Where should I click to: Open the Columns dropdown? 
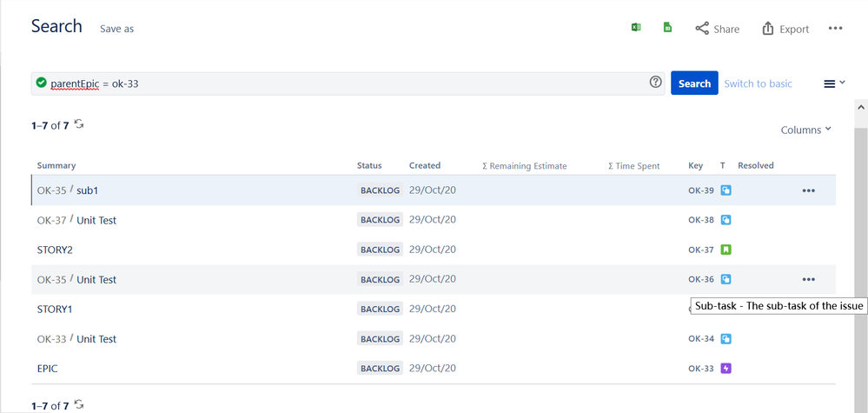click(806, 130)
